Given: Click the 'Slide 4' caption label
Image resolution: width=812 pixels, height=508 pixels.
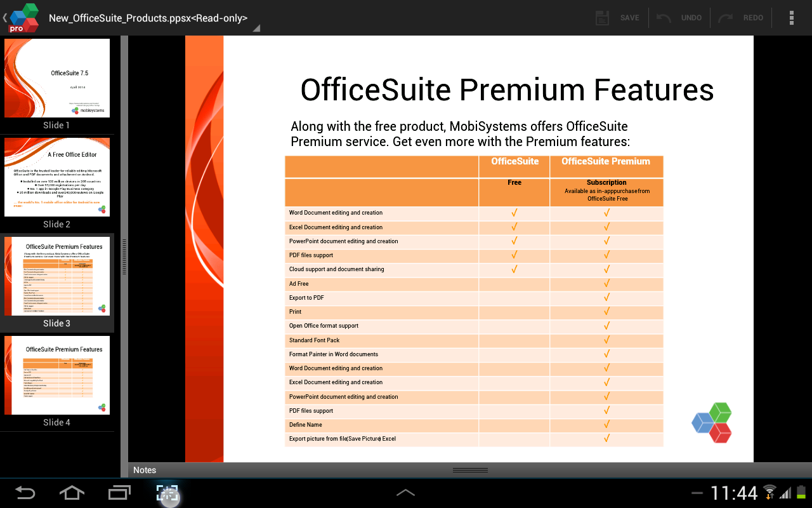Looking at the screenshot, I should (x=56, y=422).
